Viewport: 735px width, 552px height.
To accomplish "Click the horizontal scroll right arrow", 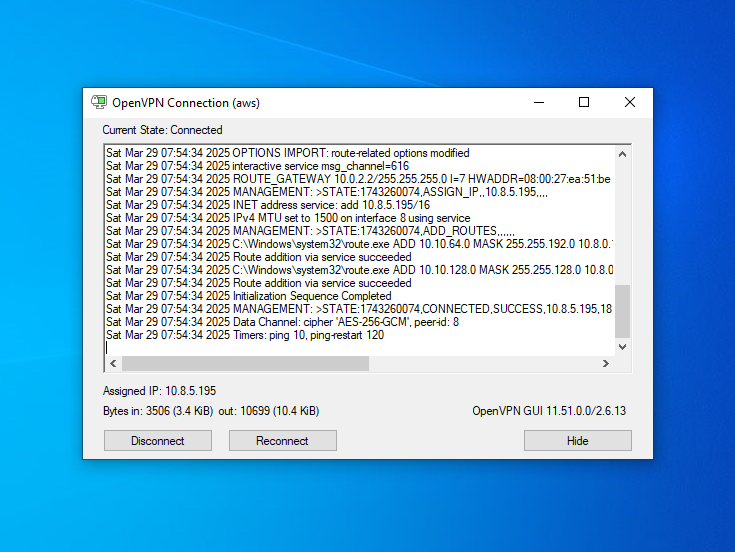I will pyautogui.click(x=606, y=363).
